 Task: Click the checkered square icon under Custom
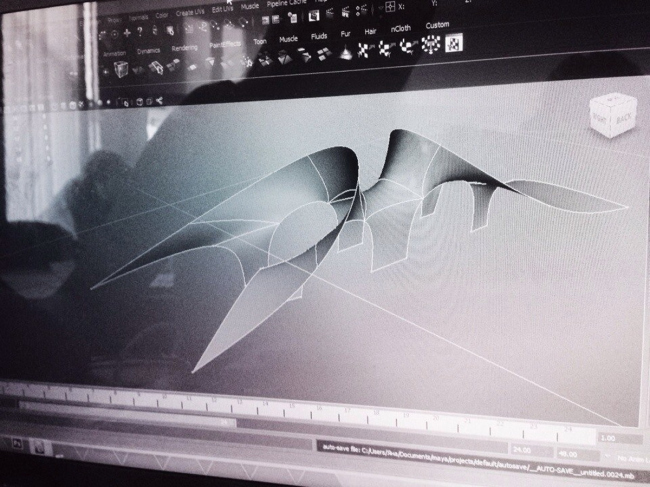tap(454, 42)
